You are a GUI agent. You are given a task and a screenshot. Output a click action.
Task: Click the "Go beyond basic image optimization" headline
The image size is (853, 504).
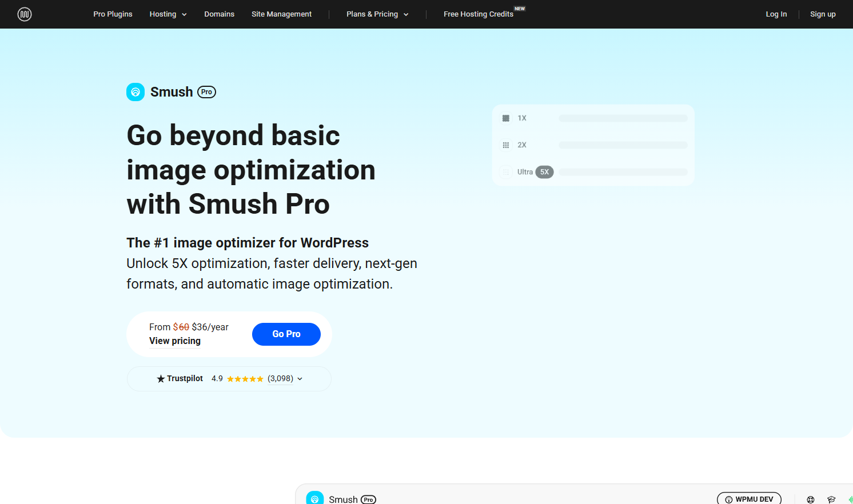point(251,170)
